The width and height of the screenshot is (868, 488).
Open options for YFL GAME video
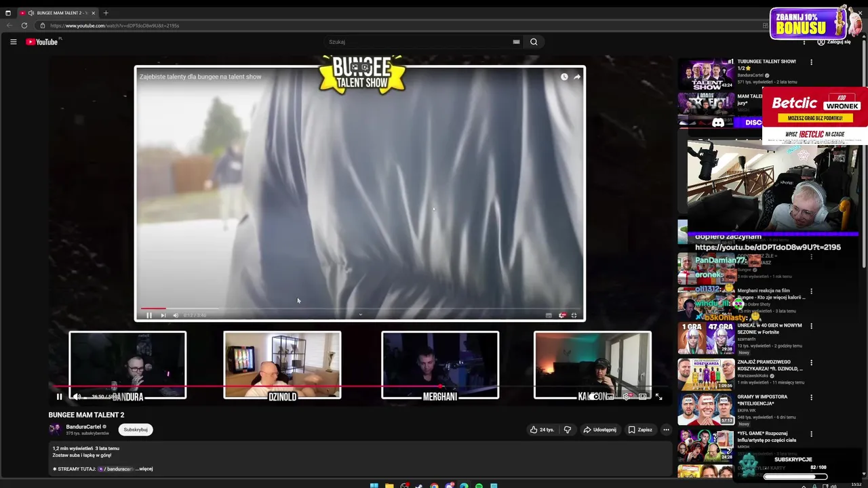coord(811,434)
